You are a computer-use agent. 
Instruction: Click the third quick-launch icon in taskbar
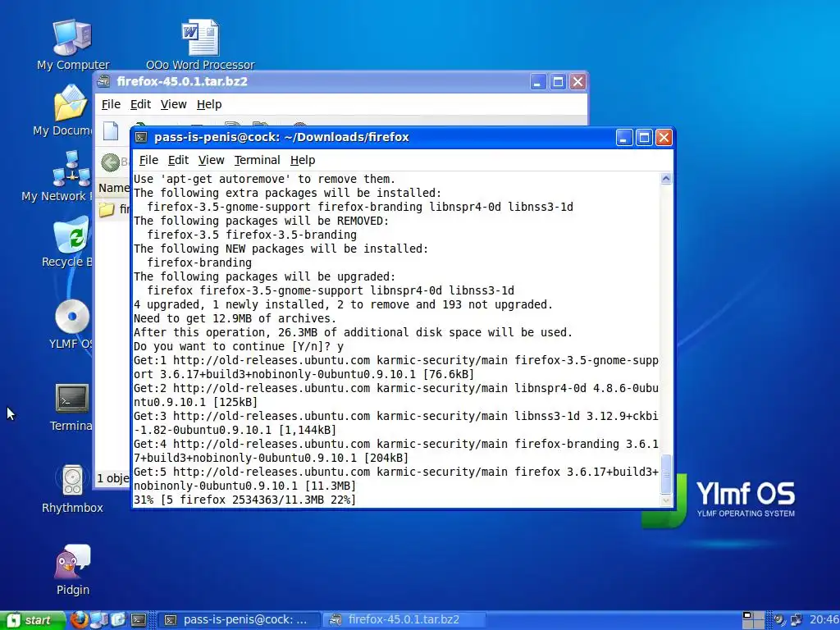coord(118,620)
